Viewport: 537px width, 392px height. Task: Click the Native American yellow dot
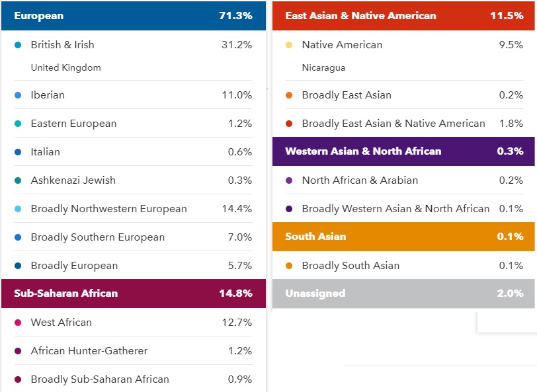tap(289, 45)
